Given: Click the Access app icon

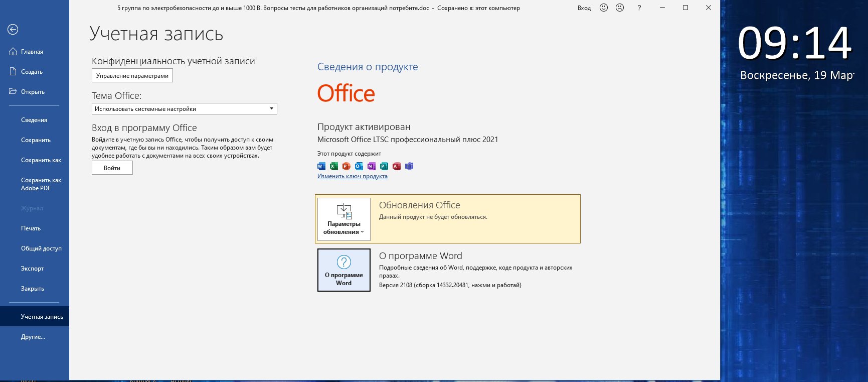Looking at the screenshot, I should click(x=397, y=166).
